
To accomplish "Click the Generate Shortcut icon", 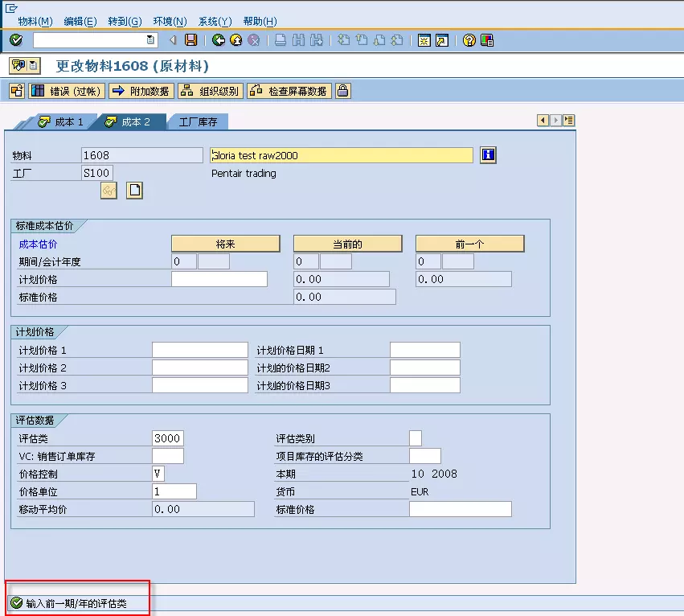I will coord(442,40).
